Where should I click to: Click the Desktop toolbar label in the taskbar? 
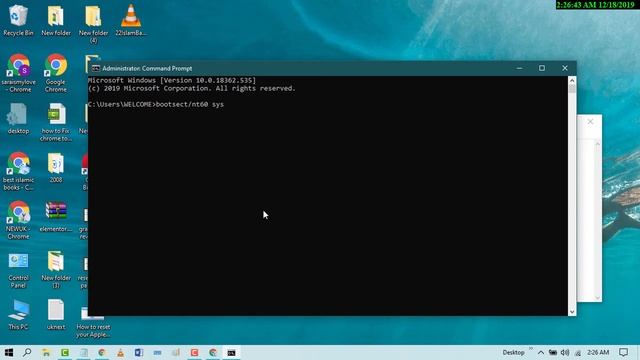(513, 352)
